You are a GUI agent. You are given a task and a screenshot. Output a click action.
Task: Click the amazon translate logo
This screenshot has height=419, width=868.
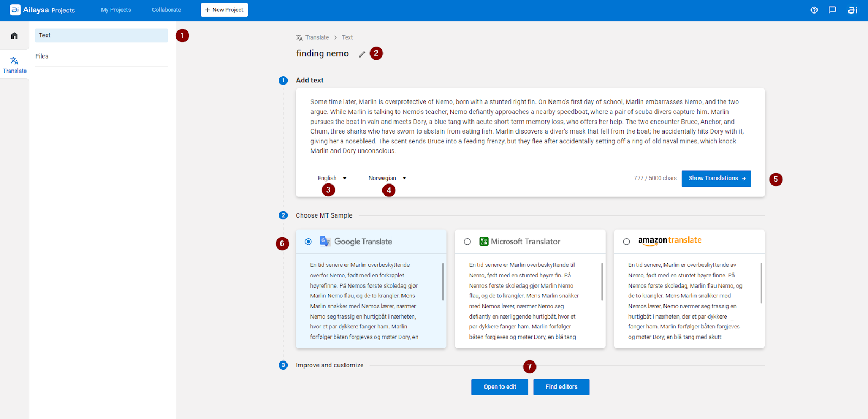tap(669, 240)
